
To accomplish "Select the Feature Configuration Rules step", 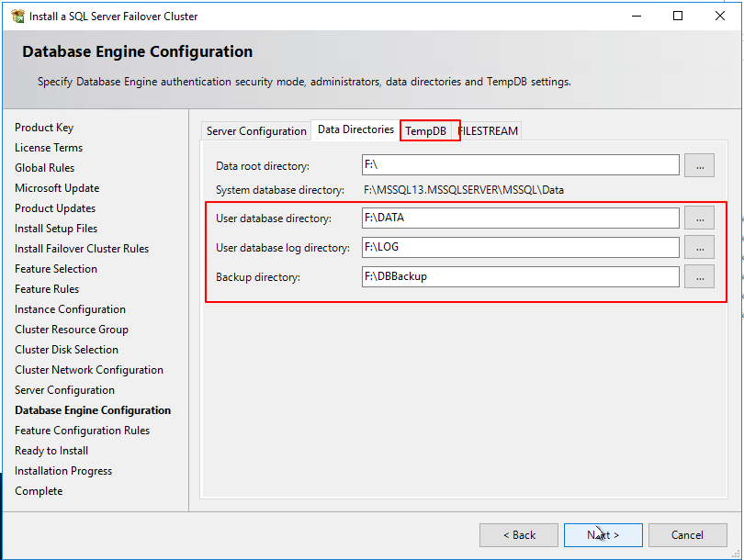I will tap(82, 431).
